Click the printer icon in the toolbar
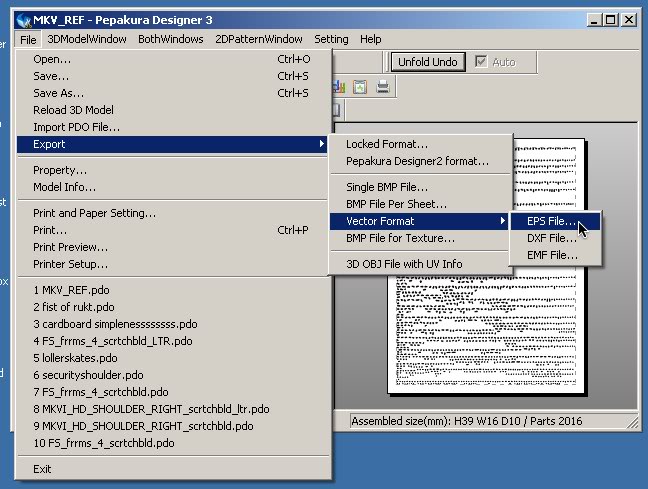The image size is (648, 489). coord(383,87)
